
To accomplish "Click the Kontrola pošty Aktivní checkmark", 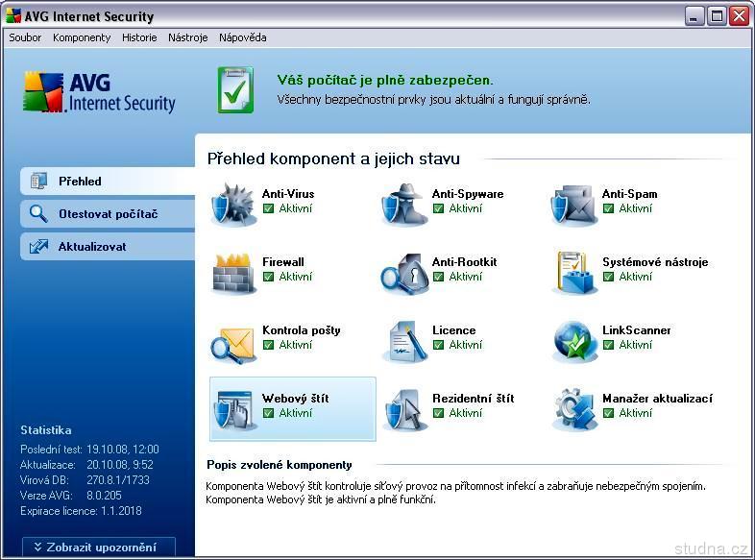I will click(x=268, y=345).
